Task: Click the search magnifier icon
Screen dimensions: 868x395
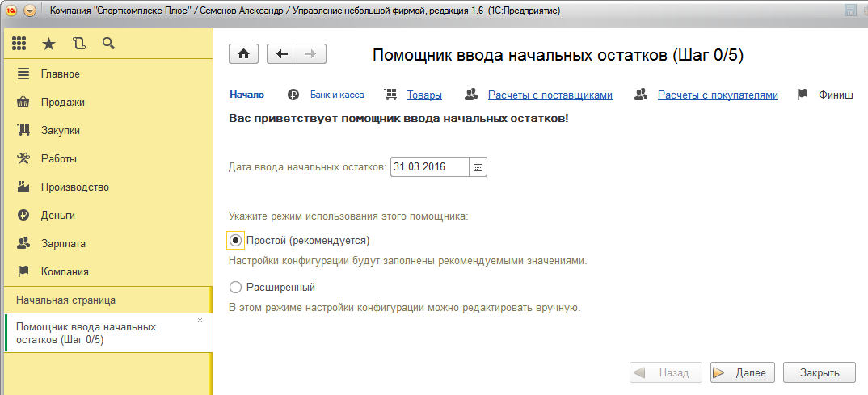Action: pyautogui.click(x=108, y=44)
